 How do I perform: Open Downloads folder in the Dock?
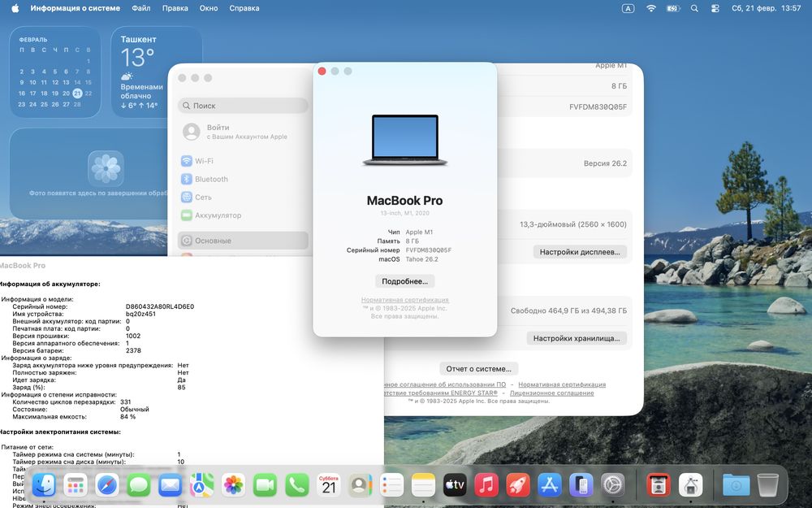pyautogui.click(x=736, y=485)
